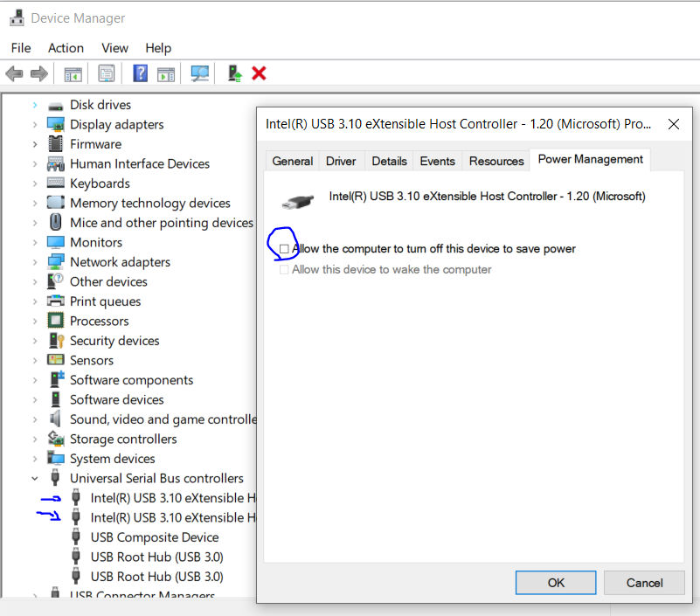Click the Update device driver icon
This screenshot has width=700, height=616.
tap(234, 74)
